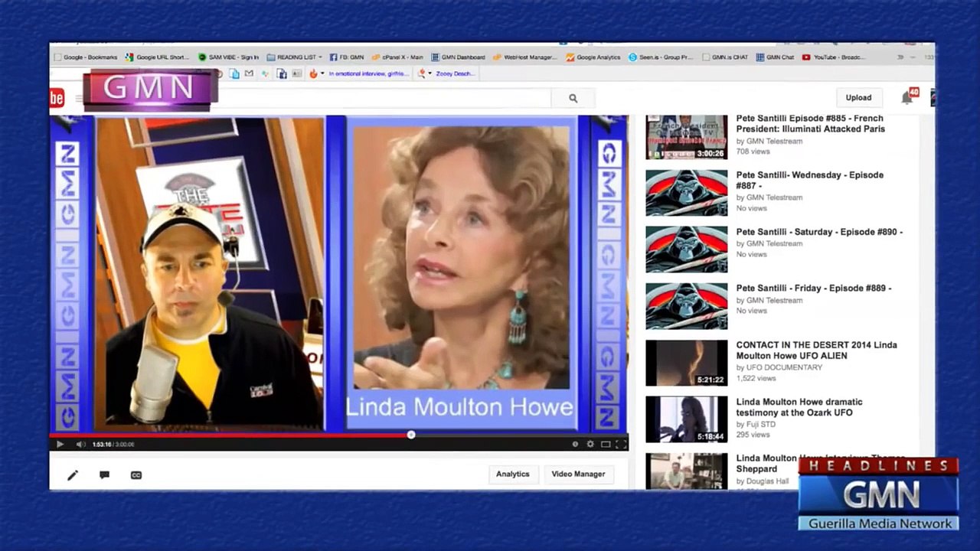Image resolution: width=980 pixels, height=551 pixels.
Task: Mute the video with the speaker icon
Action: [80, 444]
